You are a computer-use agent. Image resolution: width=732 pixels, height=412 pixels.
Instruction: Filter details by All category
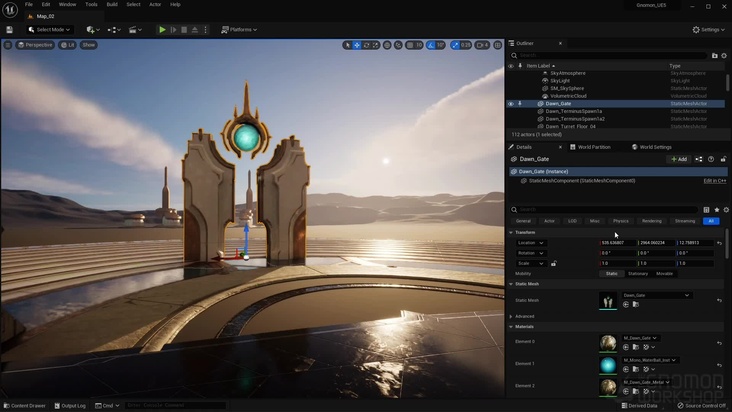[x=711, y=221]
